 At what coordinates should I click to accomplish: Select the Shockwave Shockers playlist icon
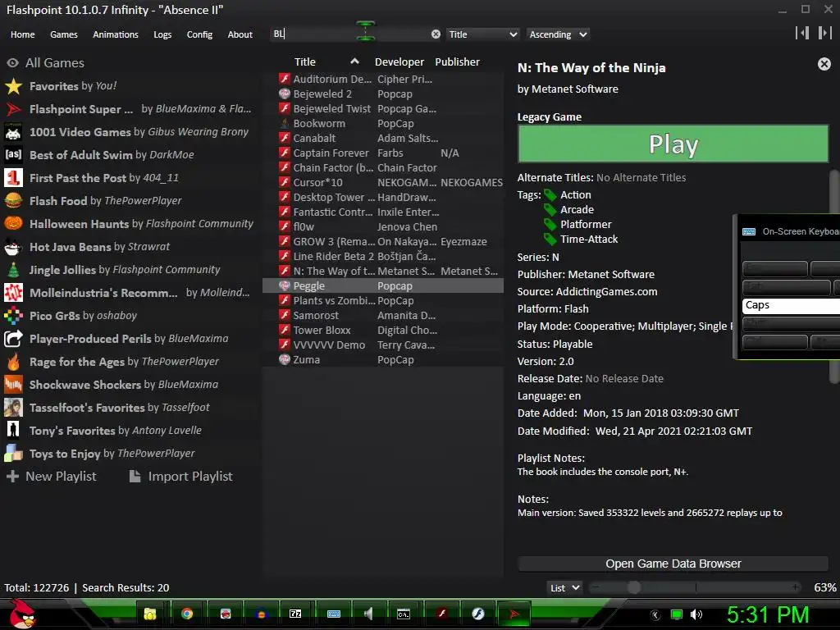tap(13, 385)
